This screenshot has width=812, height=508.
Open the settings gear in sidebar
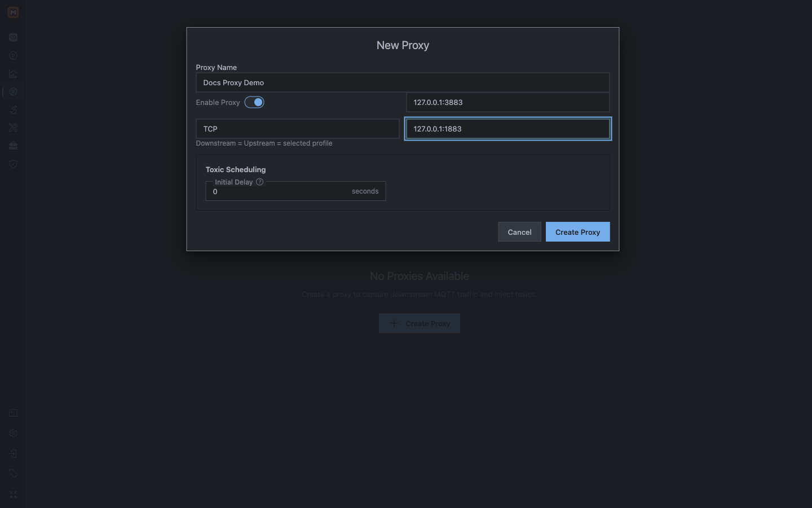click(14, 433)
